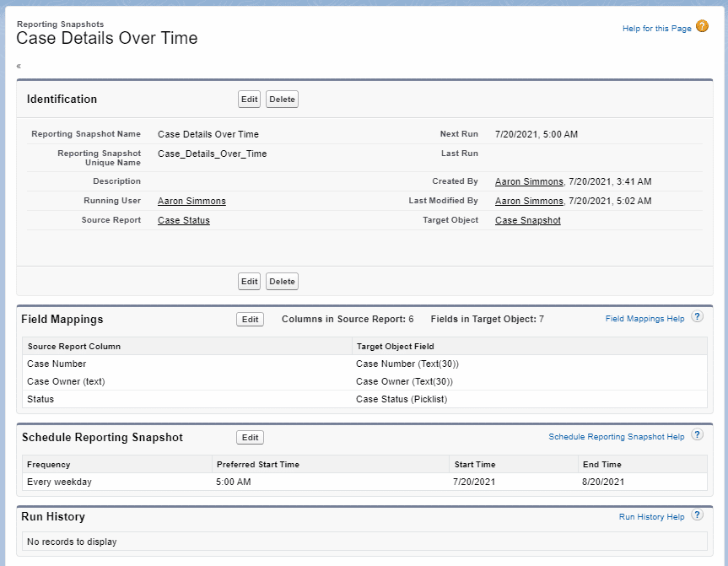The height and width of the screenshot is (566, 728).
Task: Open Aaron Simmons link in Last Modified By row
Action: point(529,201)
